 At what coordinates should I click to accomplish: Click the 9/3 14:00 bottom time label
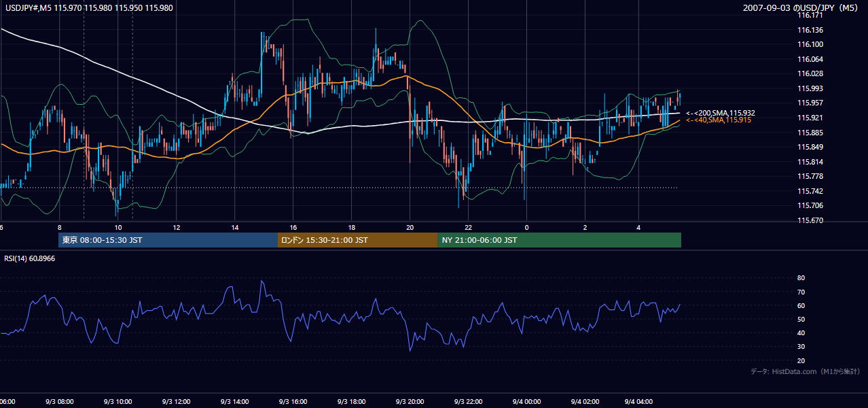(x=234, y=402)
